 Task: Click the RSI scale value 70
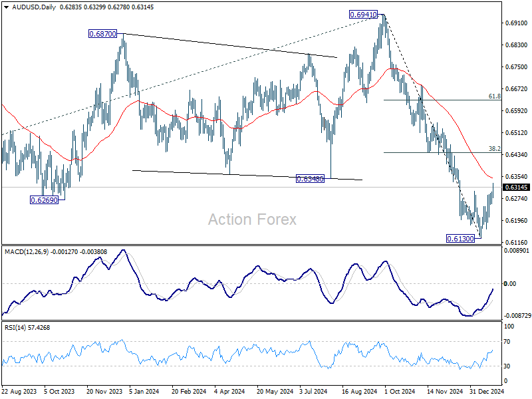pos(507,342)
